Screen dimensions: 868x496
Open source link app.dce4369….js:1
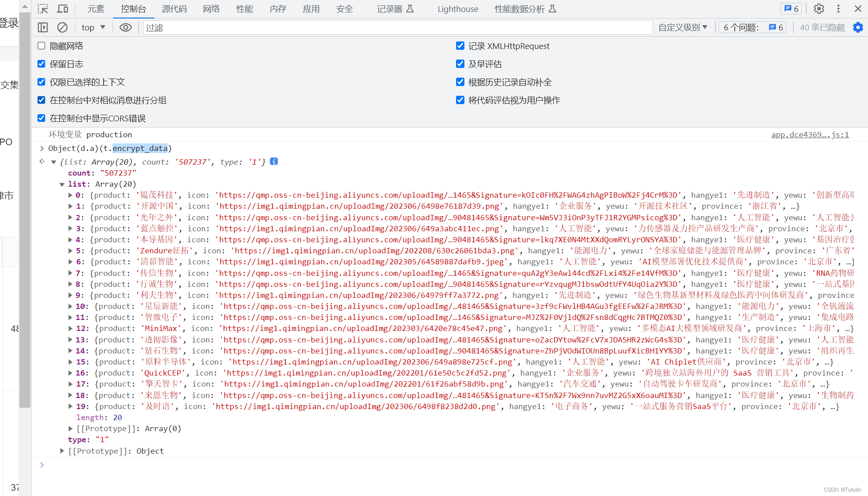tap(810, 135)
